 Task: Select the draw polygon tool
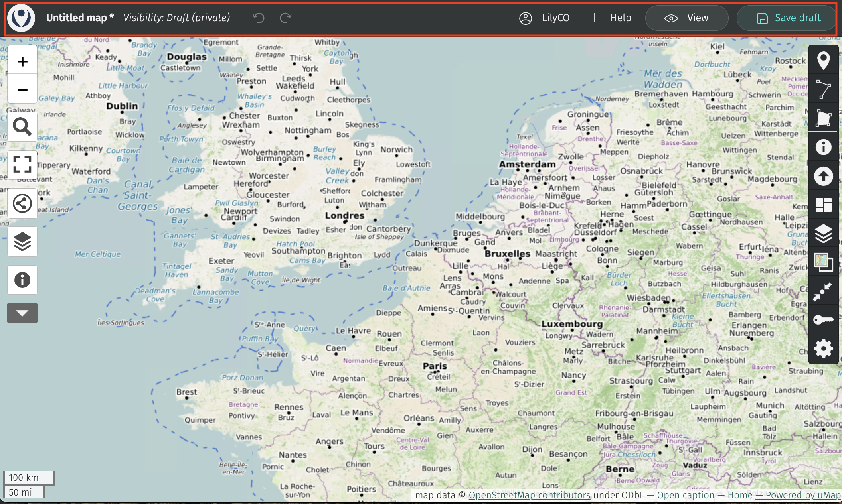coord(823,118)
